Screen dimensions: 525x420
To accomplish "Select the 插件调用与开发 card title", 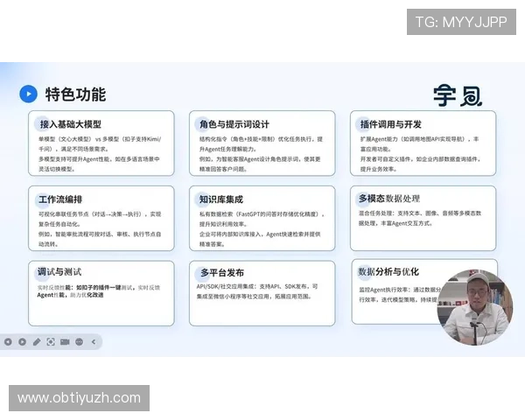I will 391,124.
